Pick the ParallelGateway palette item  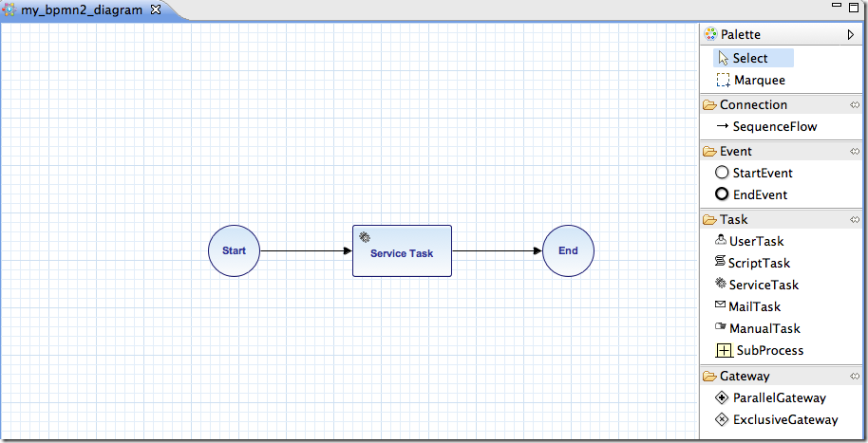pos(770,397)
